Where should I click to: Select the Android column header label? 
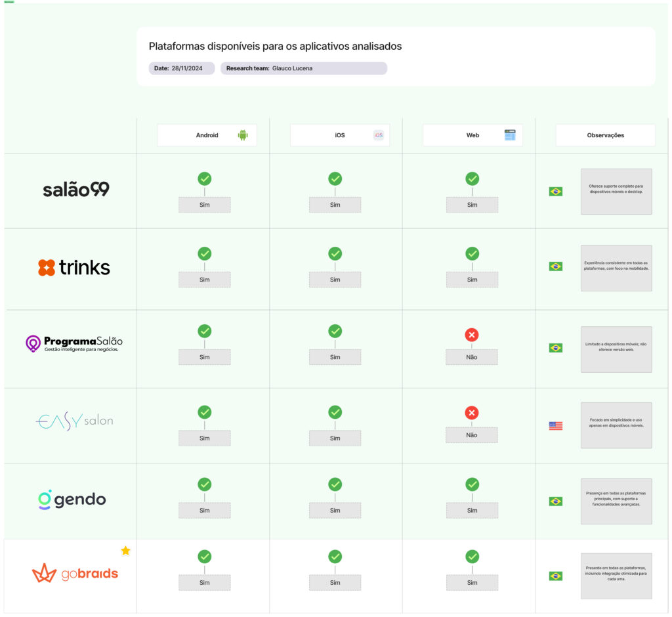(x=207, y=135)
